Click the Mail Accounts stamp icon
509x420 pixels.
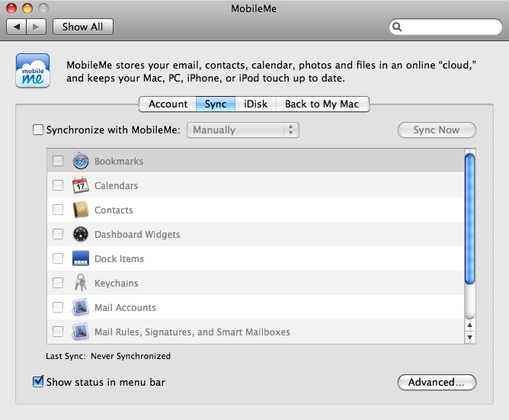click(81, 307)
